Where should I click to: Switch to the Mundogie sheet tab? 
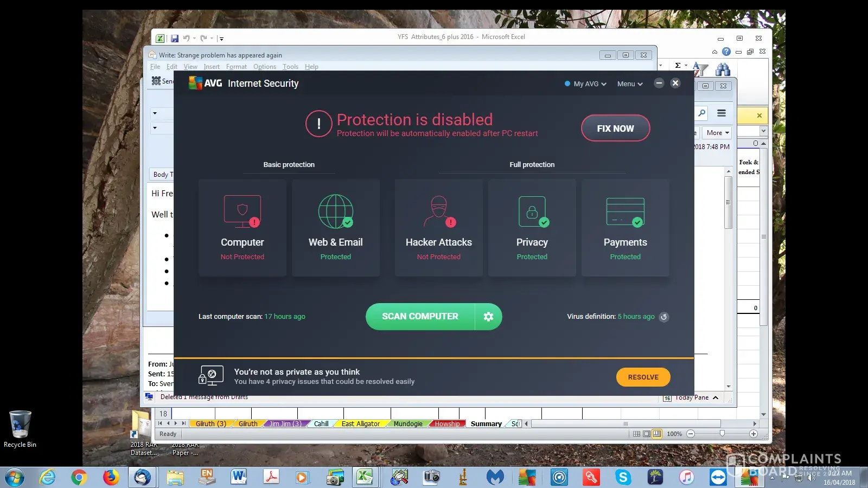pos(408,424)
